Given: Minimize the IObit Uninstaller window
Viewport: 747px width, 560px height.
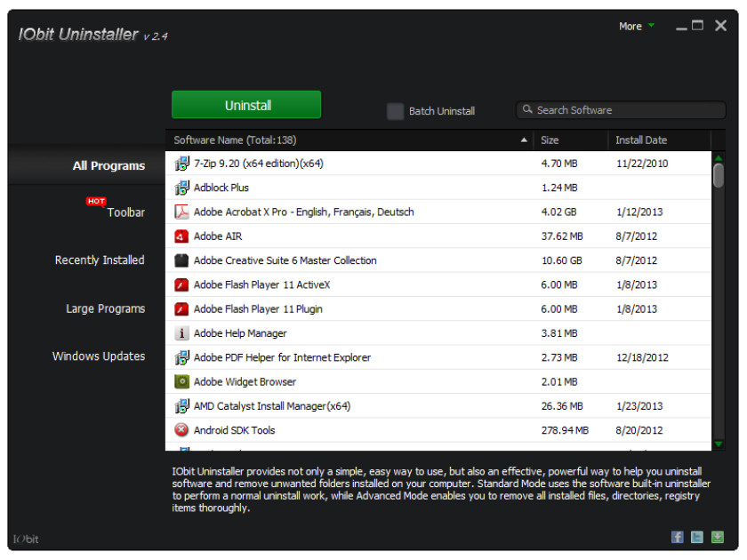Looking at the screenshot, I should tap(682, 28).
